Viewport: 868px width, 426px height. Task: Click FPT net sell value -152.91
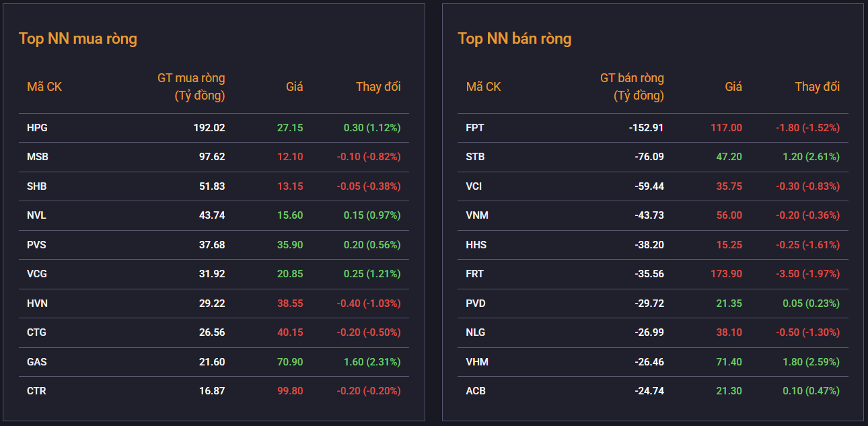pyautogui.click(x=645, y=128)
